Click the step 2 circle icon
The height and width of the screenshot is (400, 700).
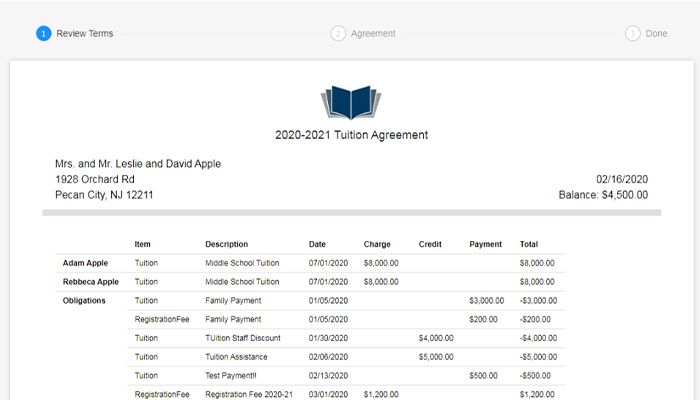(338, 33)
